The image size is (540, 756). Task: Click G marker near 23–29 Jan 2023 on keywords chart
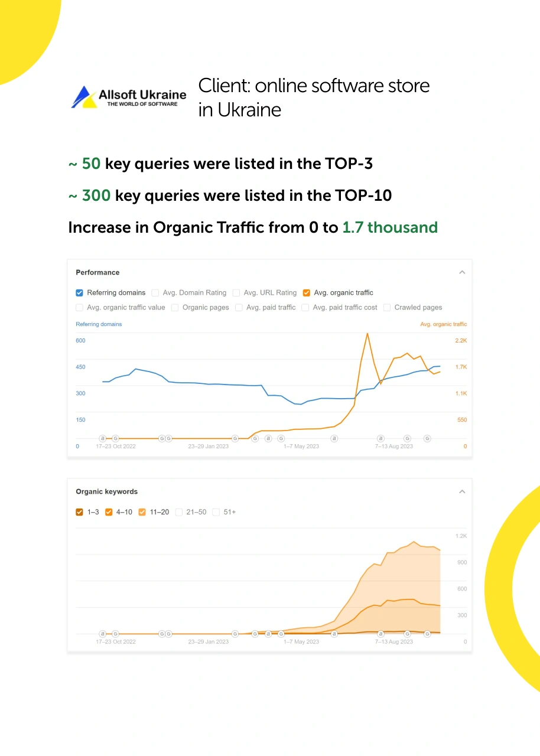point(235,634)
